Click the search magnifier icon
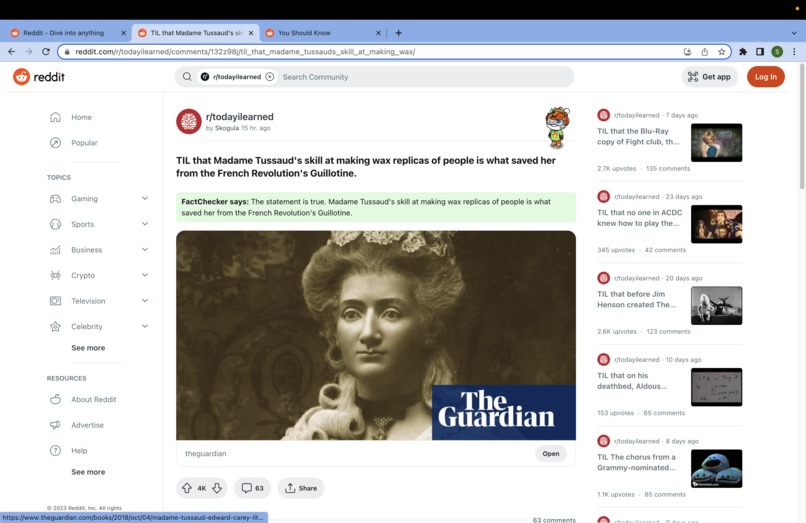This screenshot has width=806, height=523. pyautogui.click(x=187, y=77)
